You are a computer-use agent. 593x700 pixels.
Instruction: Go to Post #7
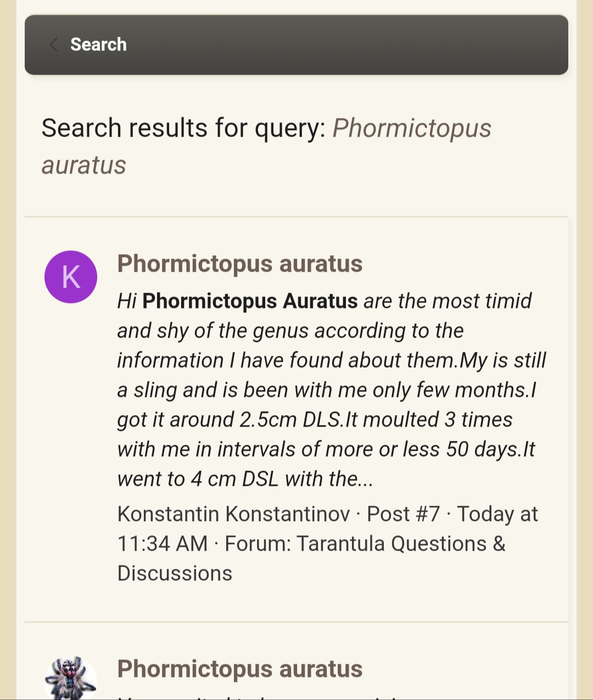click(404, 514)
